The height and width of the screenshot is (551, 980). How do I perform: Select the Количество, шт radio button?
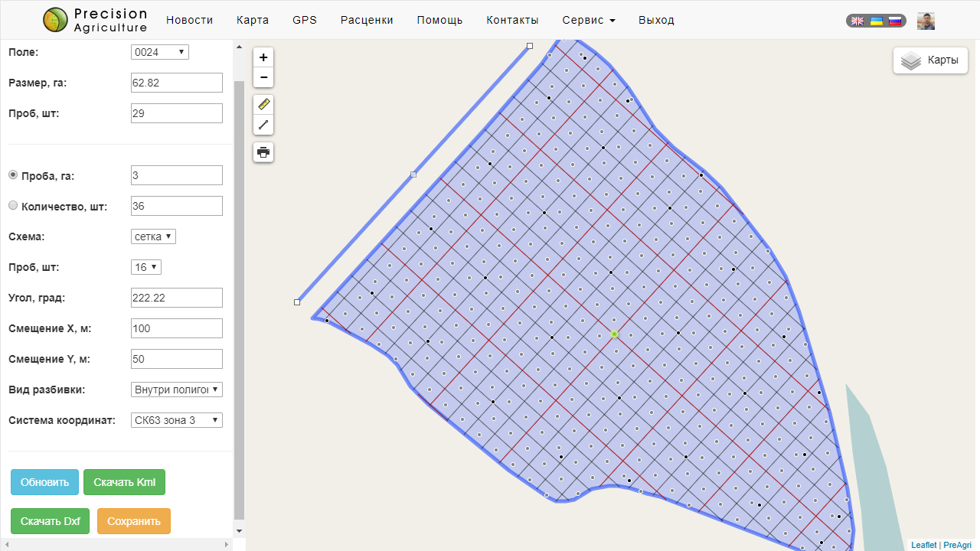tap(13, 206)
